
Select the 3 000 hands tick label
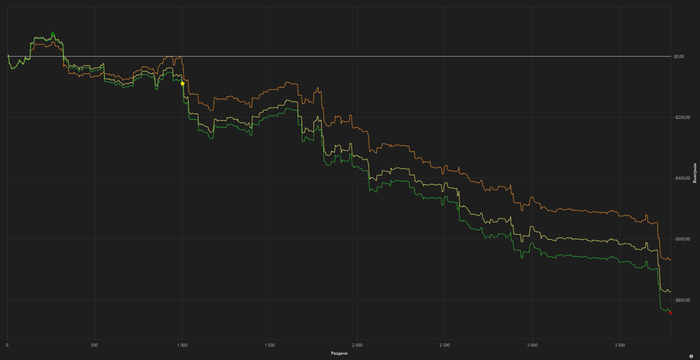(532, 345)
